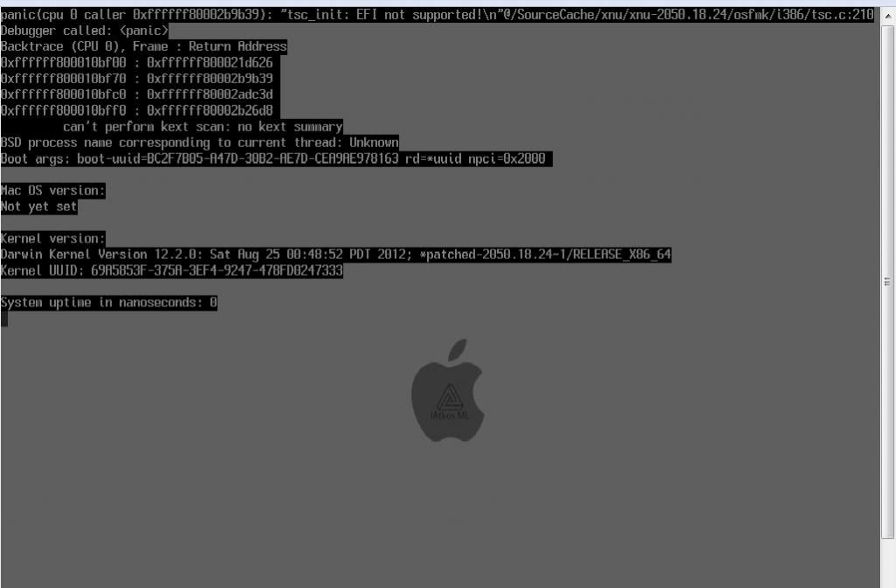Click the 'Backtrace (CPU 0), Frame : Return Address' line

(x=143, y=46)
